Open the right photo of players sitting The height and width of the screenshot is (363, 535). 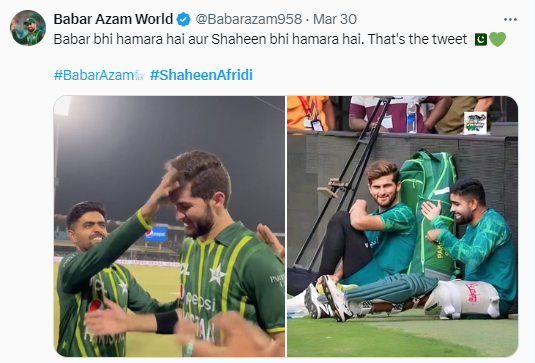(403, 227)
